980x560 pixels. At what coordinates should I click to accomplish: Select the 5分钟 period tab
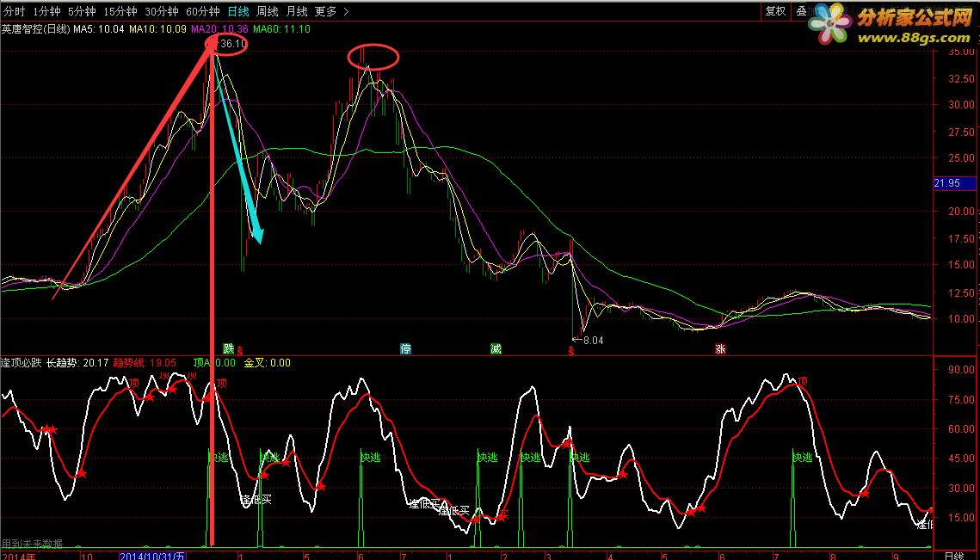pyautogui.click(x=82, y=11)
